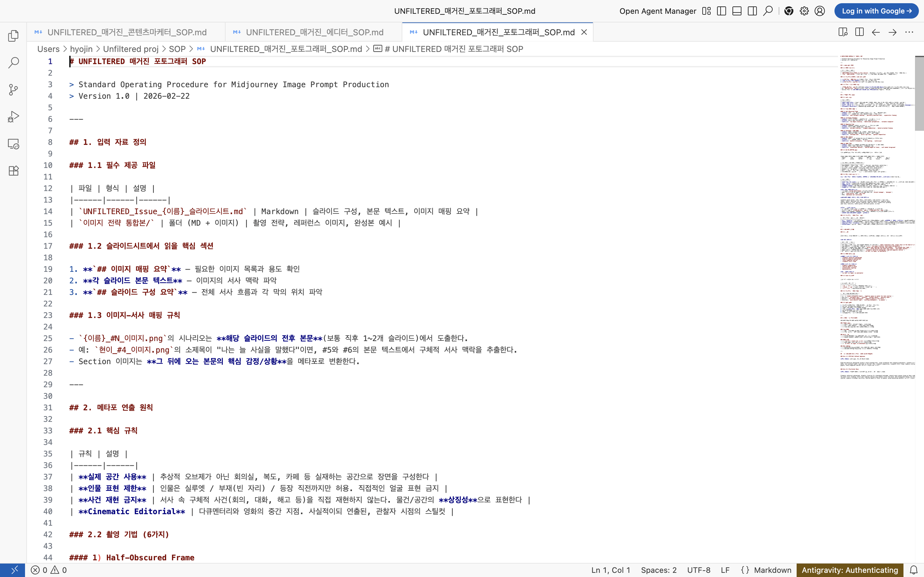Click the split editor right icon
Viewport: 924px width, 577px height.
[x=860, y=32]
